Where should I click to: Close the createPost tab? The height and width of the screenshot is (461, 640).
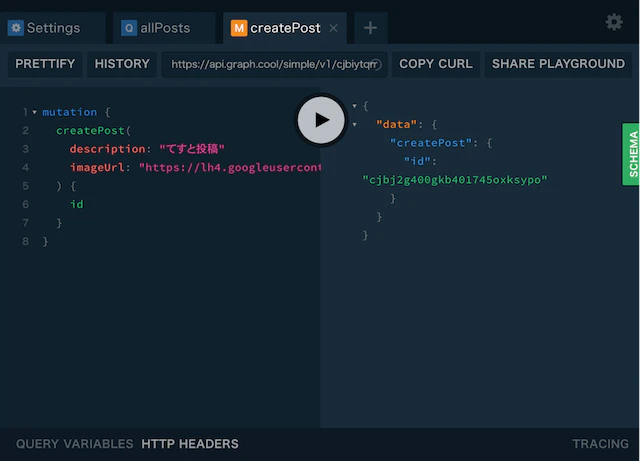pos(333,28)
